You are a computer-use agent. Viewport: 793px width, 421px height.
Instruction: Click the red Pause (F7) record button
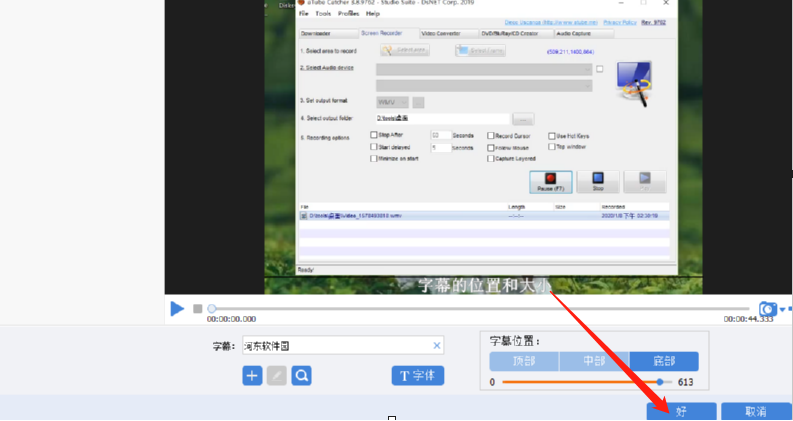[x=551, y=182]
